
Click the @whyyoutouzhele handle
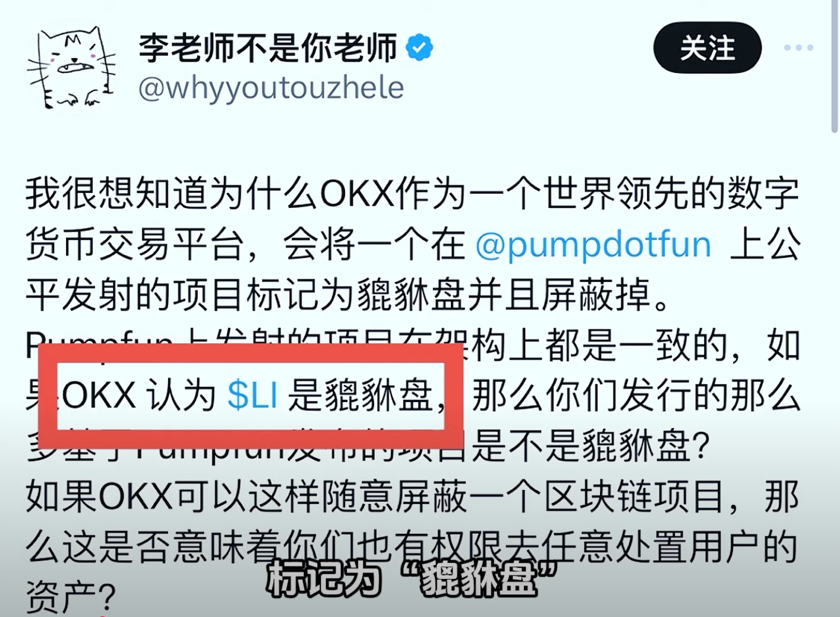point(271,88)
